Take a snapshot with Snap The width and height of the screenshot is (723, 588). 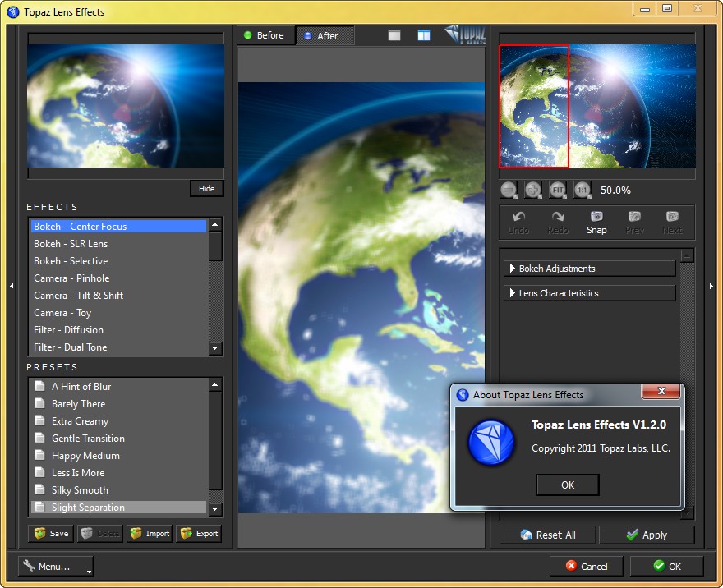coord(596,223)
